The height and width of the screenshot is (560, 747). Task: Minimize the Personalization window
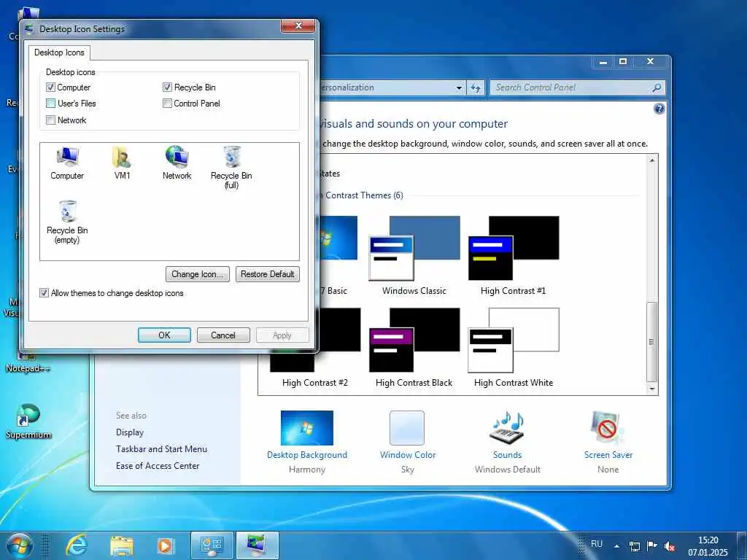tap(603, 61)
